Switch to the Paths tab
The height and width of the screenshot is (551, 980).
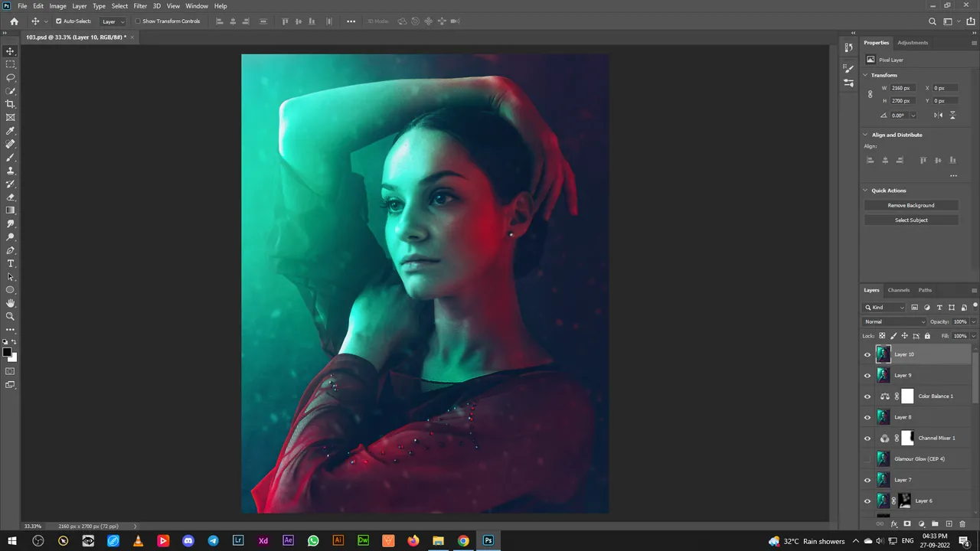[925, 290]
